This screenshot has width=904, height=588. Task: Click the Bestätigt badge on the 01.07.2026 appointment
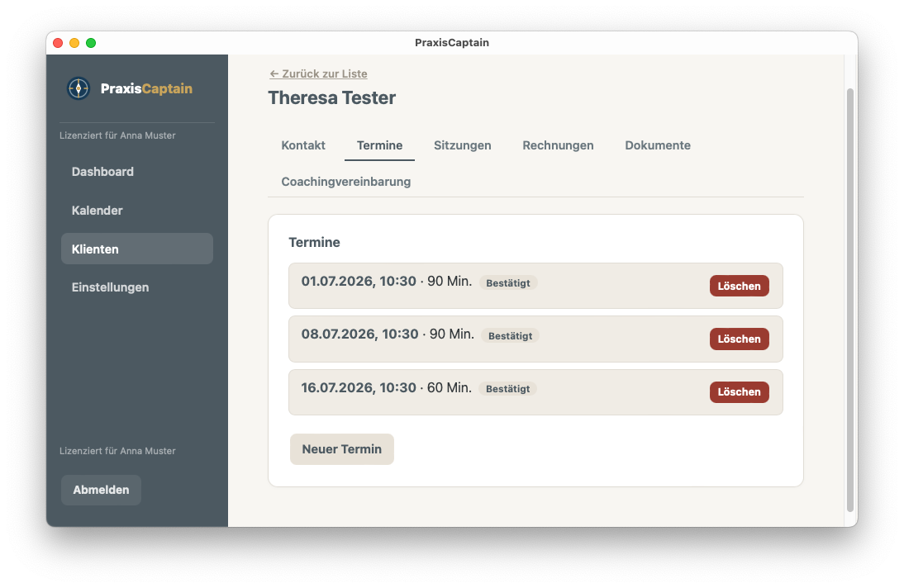coord(508,283)
